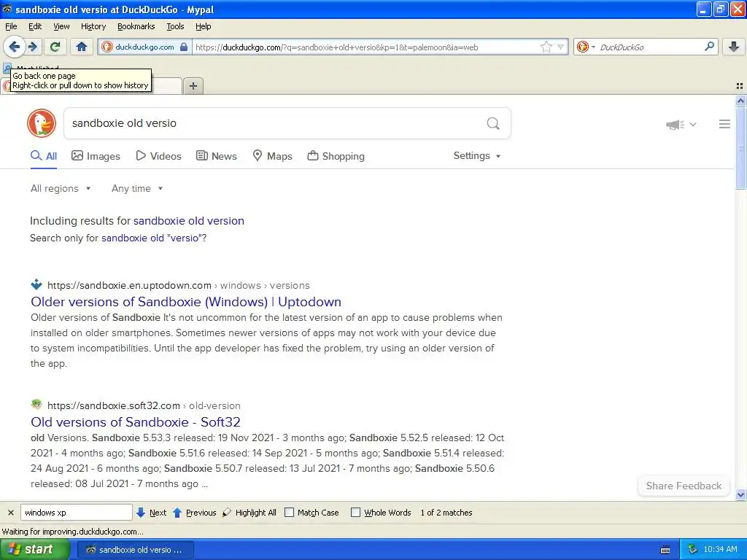Click the search bar magnifier icon

pos(709,47)
